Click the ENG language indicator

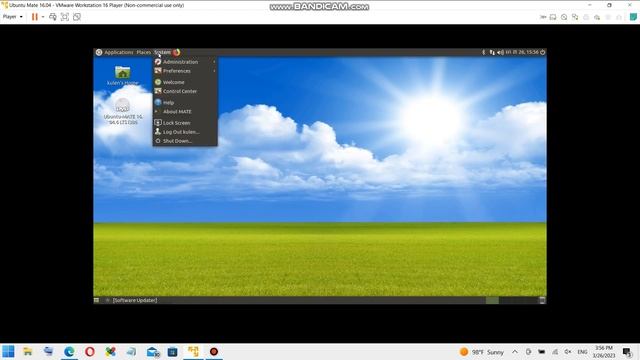coord(582,352)
